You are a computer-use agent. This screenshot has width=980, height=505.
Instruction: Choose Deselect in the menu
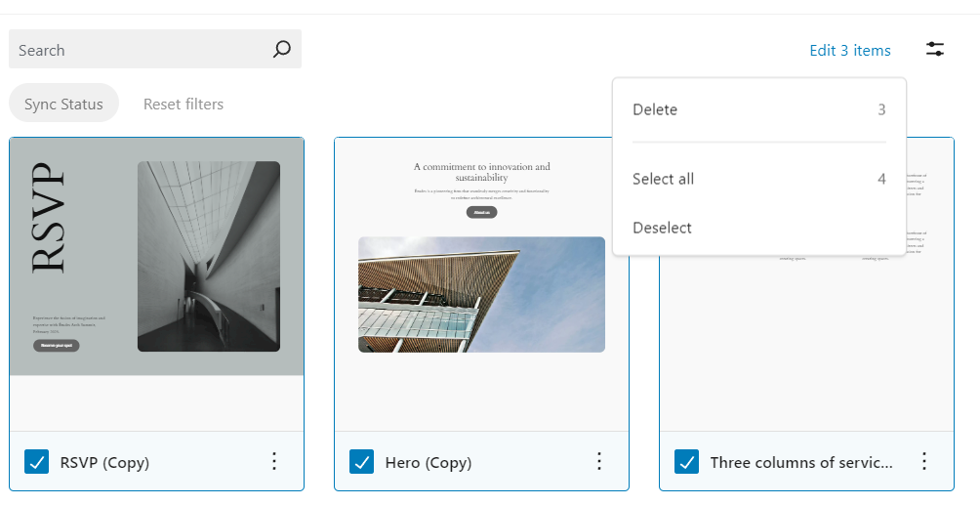coord(662,228)
